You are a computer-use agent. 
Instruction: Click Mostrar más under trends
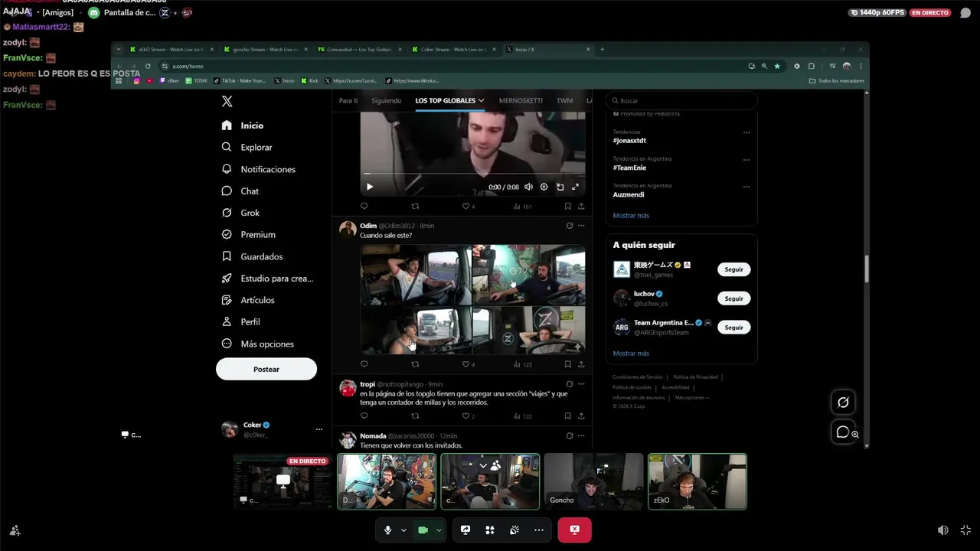click(631, 216)
